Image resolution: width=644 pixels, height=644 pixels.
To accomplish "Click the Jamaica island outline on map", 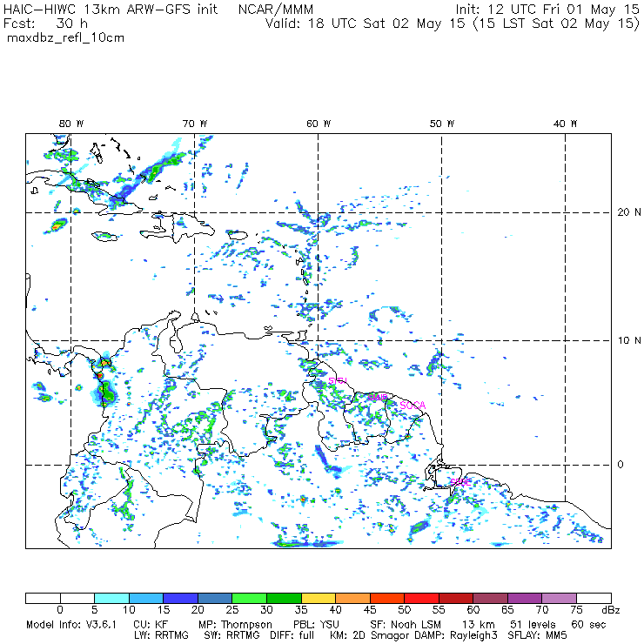I will point(104,236).
